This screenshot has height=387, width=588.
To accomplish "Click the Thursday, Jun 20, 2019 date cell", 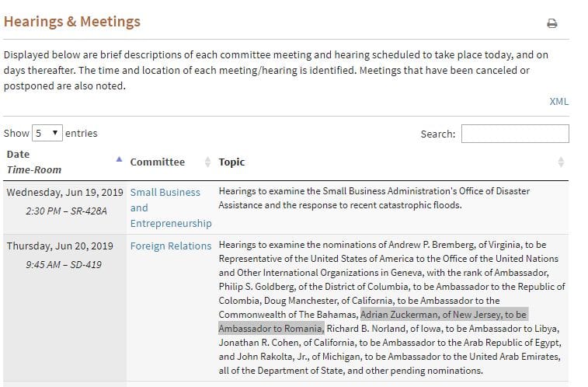I will click(x=60, y=246).
